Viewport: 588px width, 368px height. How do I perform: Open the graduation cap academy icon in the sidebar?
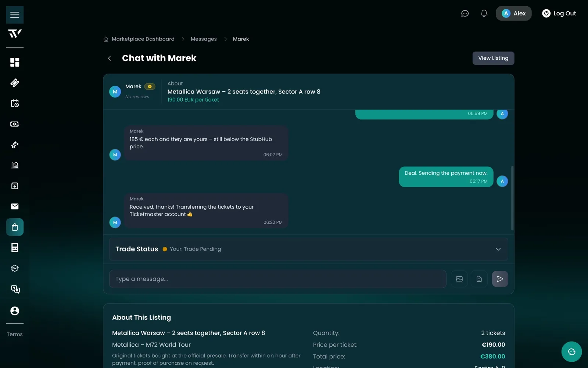pyautogui.click(x=15, y=268)
